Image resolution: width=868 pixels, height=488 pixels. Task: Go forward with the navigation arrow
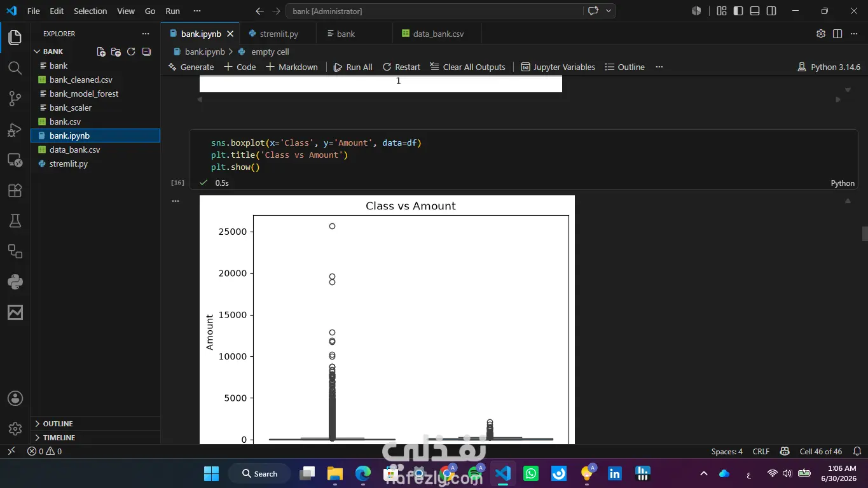pyautogui.click(x=276, y=11)
